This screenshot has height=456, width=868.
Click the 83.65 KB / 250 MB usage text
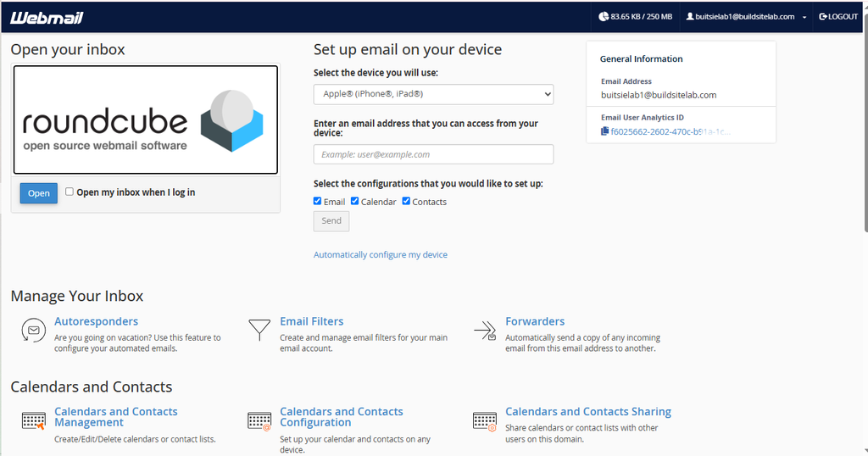(x=641, y=17)
